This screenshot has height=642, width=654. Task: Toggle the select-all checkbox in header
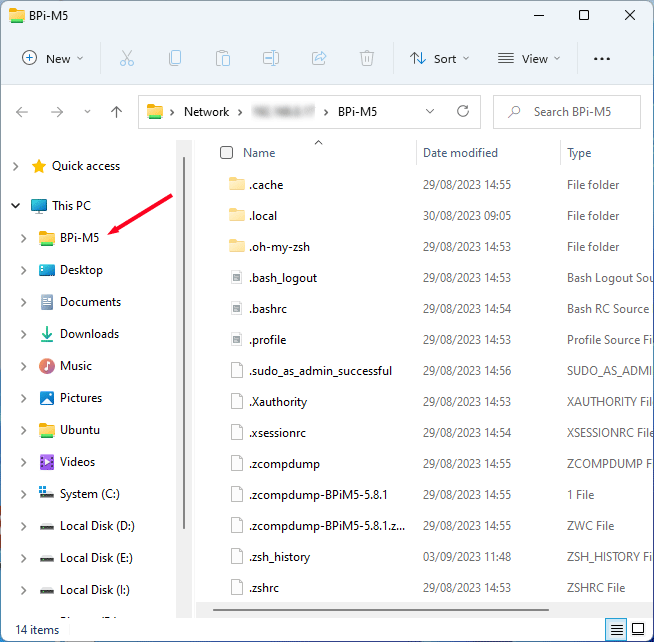point(227,153)
